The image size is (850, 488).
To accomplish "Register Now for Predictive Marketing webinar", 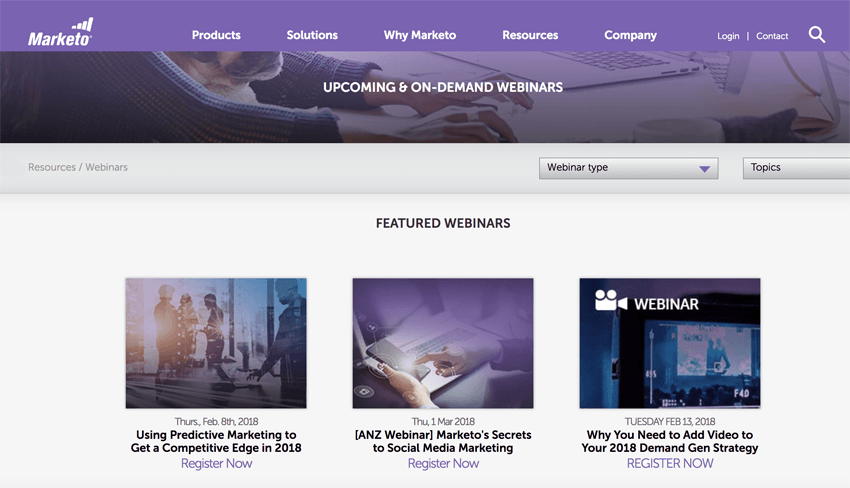I will click(x=216, y=464).
